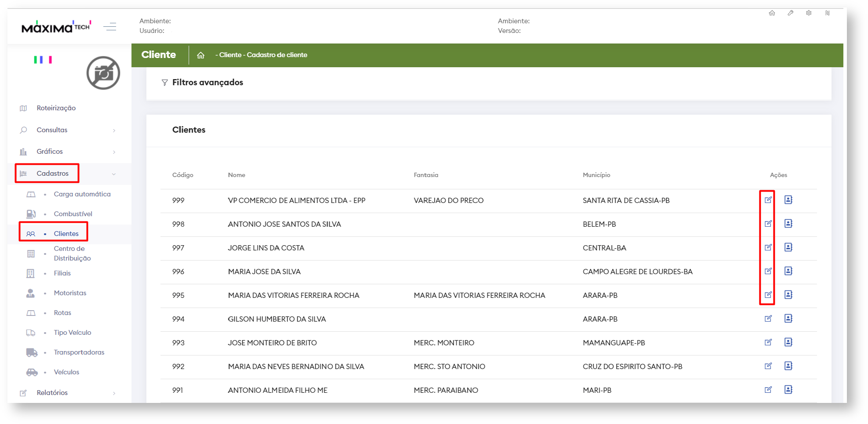Viewport: 868px width, 424px height.
Task: Expand the Relatórios menu
Action: 52,393
